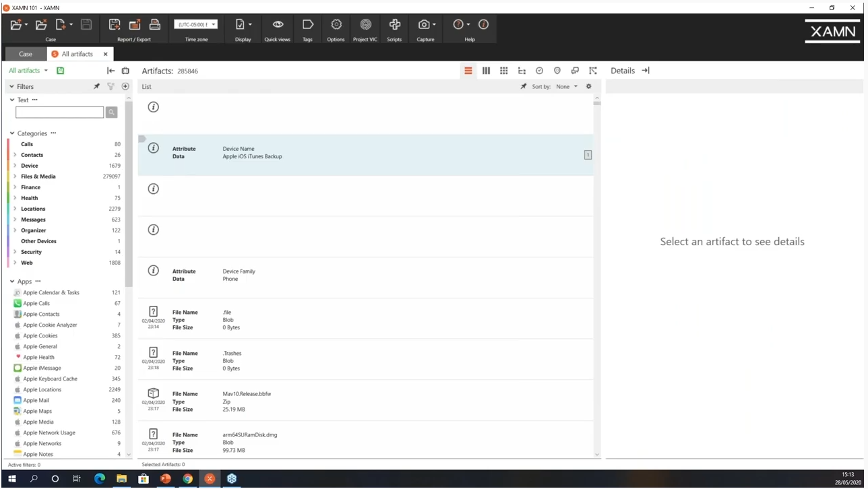Collapse the Details panel
Screen dimensions: 868x489
646,71
